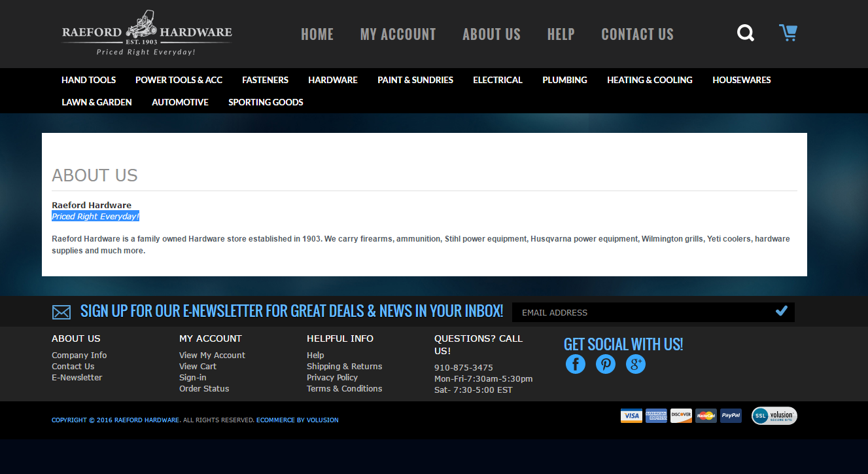Click the American Express payment icon
Screen dimensions: 868x474
(656, 416)
